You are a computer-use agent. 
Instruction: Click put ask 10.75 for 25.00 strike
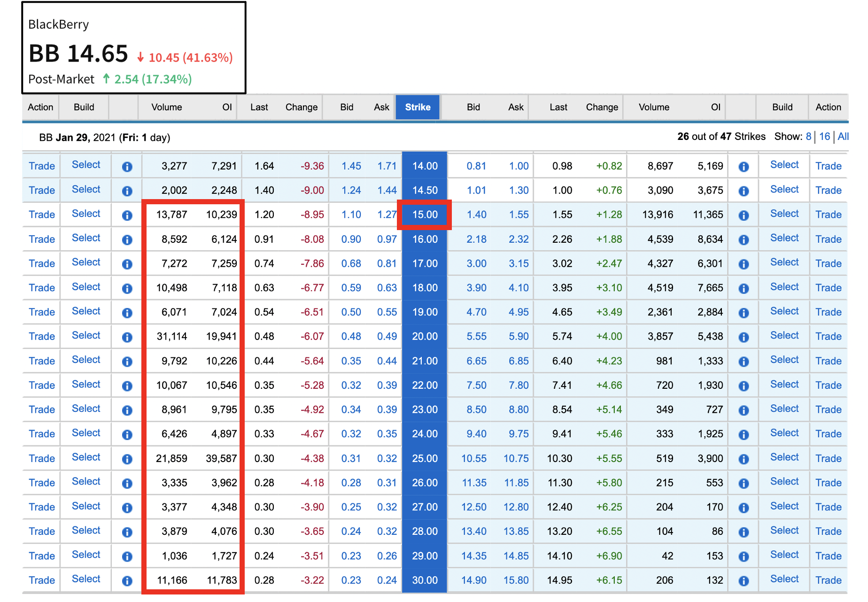(516, 458)
